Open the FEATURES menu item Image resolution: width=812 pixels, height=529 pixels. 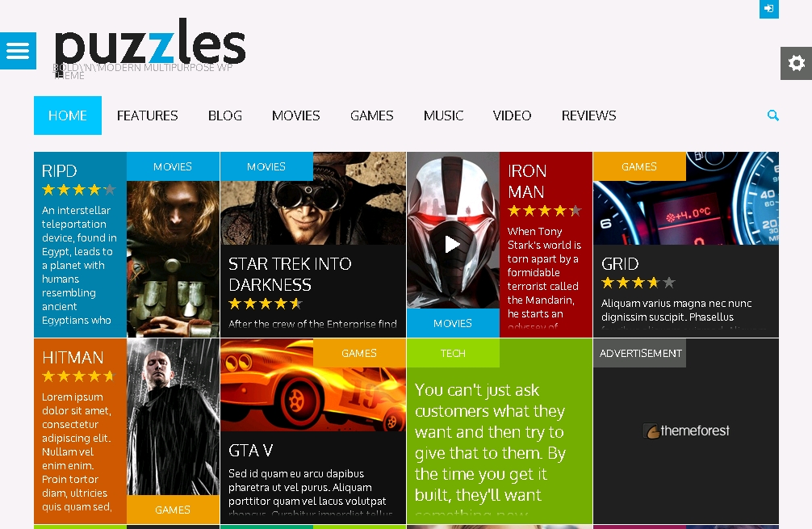pos(148,115)
